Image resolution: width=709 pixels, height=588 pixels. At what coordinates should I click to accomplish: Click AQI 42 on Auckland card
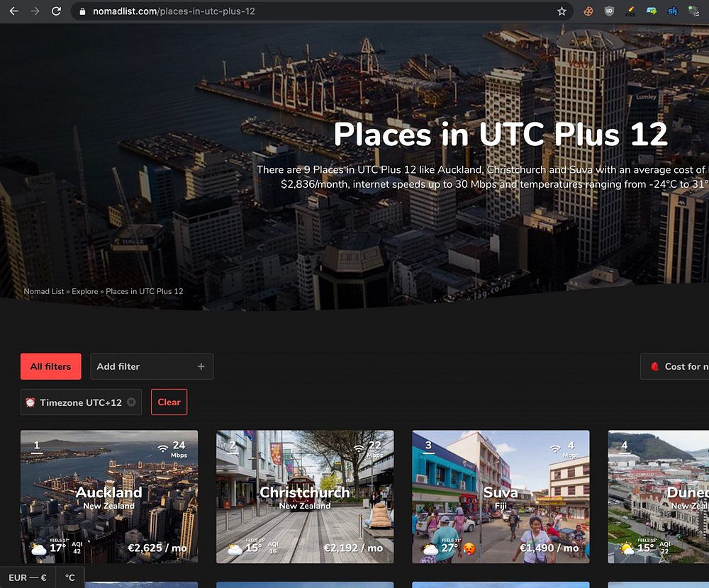pos(77,548)
